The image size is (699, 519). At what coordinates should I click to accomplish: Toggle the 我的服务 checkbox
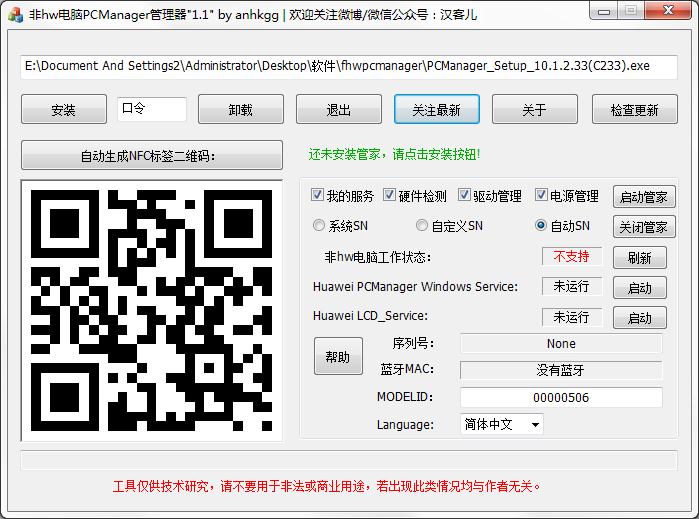[x=318, y=196]
